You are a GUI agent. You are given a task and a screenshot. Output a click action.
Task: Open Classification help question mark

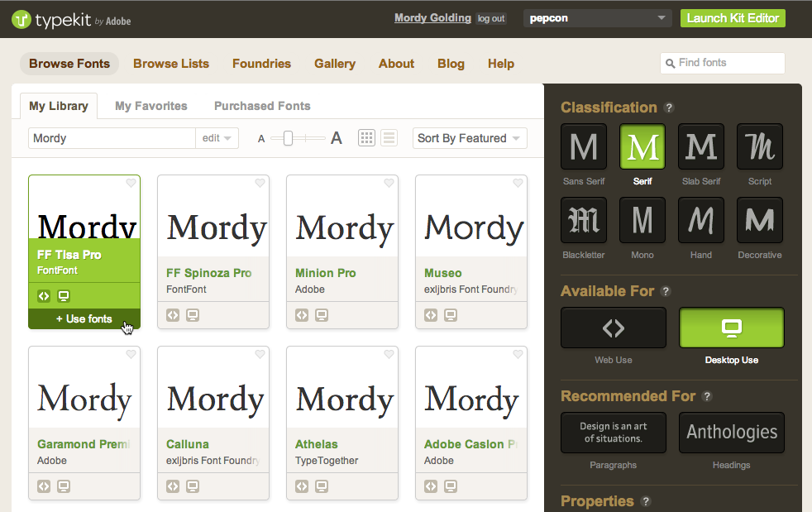pos(669,108)
